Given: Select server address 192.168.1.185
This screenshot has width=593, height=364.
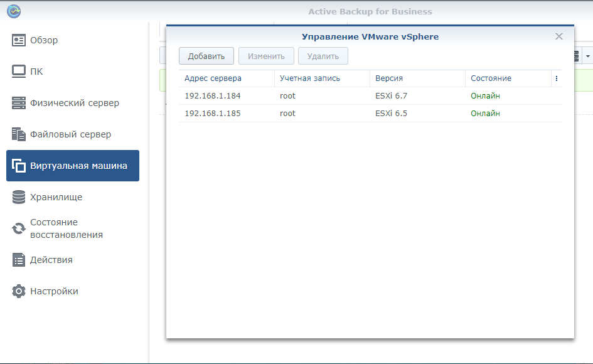Looking at the screenshot, I should (213, 113).
